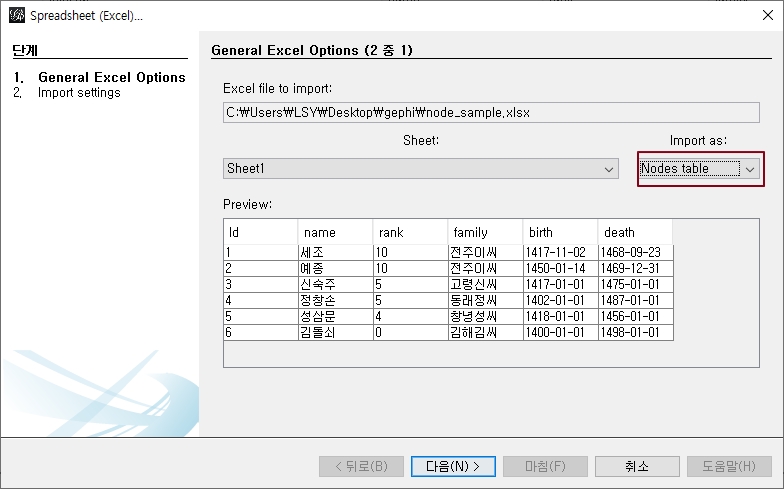784x489 pixels.
Task: Click the Gephi icon in the title bar
Action: (16, 15)
